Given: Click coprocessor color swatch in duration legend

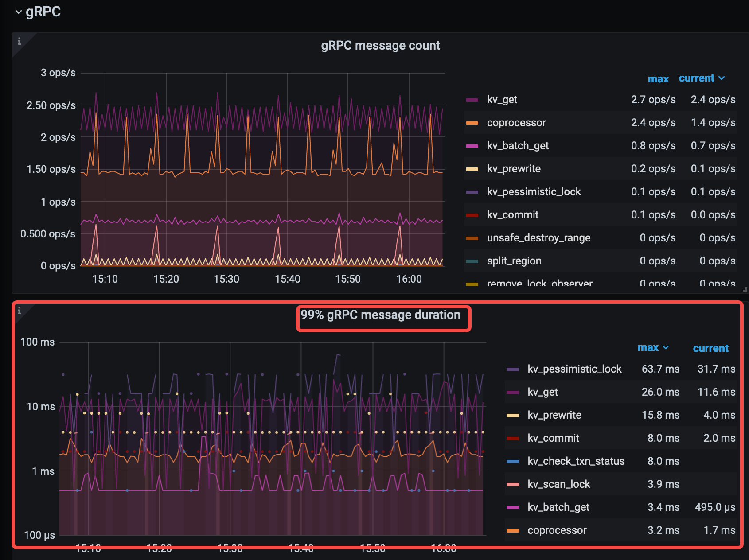Looking at the screenshot, I should pyautogui.click(x=513, y=531).
